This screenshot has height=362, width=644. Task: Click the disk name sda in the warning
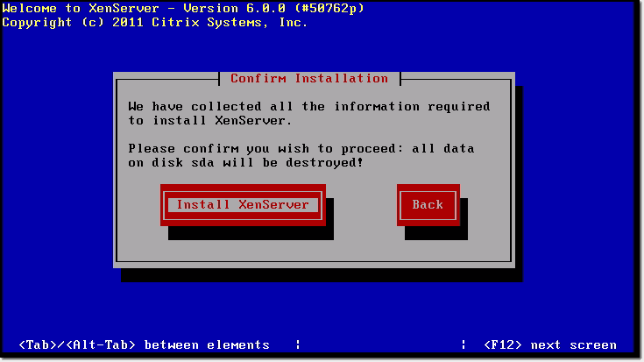(x=203, y=162)
